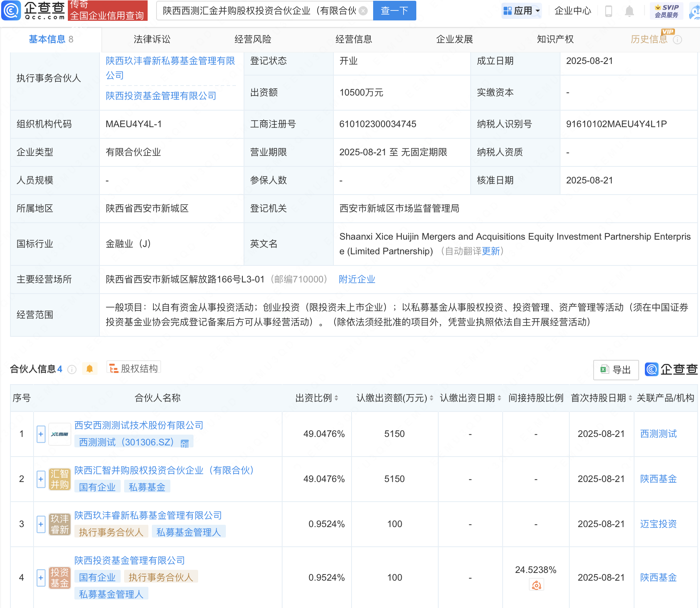This screenshot has width=700, height=608.
Task: Click the SVIP member service badge
Action: click(666, 11)
